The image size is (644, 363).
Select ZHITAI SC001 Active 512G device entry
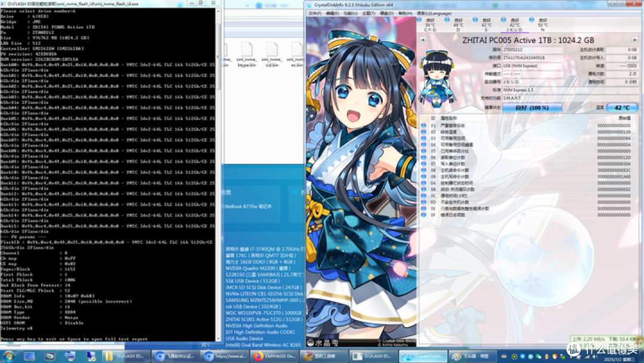tap(264, 319)
